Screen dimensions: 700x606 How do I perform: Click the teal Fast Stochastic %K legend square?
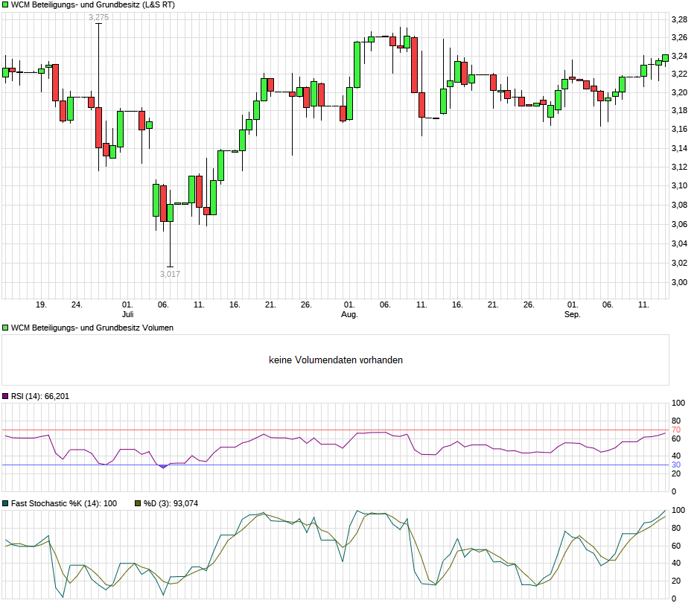coord(5,503)
